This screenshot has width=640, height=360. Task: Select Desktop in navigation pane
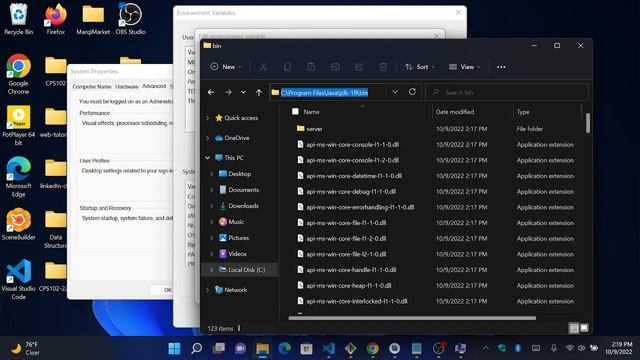click(240, 174)
